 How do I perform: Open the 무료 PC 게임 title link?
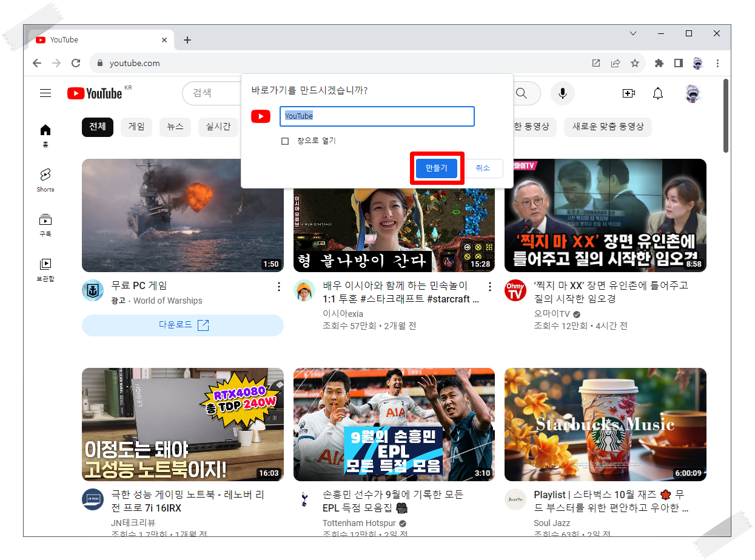tap(139, 285)
